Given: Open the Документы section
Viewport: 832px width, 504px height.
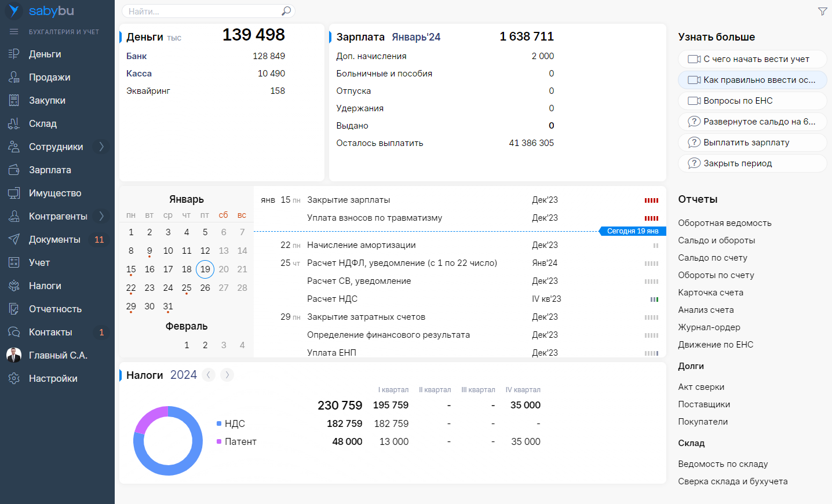Looking at the screenshot, I should click(x=54, y=239).
